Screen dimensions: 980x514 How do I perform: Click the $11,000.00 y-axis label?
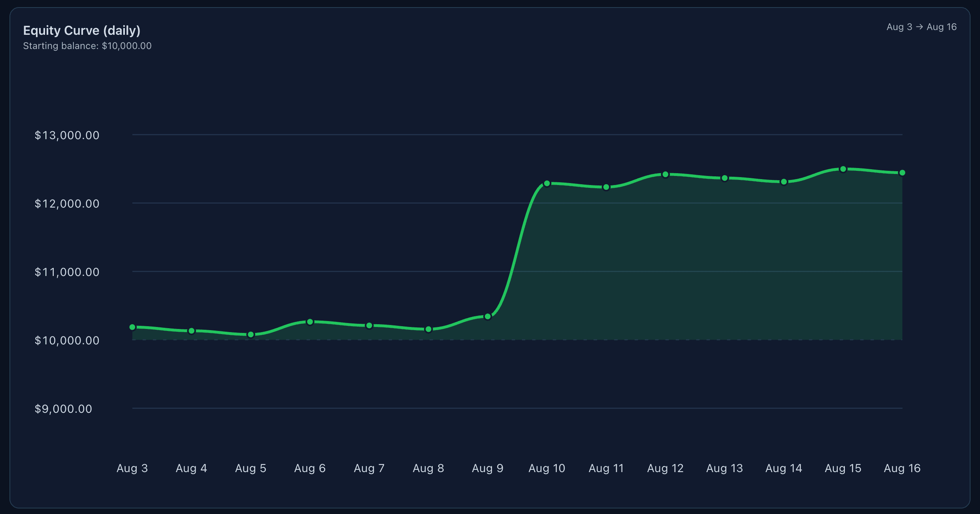pyautogui.click(x=67, y=272)
